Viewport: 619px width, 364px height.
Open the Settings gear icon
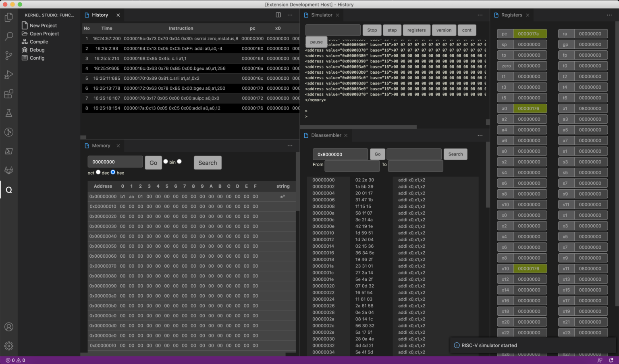pyautogui.click(x=9, y=345)
